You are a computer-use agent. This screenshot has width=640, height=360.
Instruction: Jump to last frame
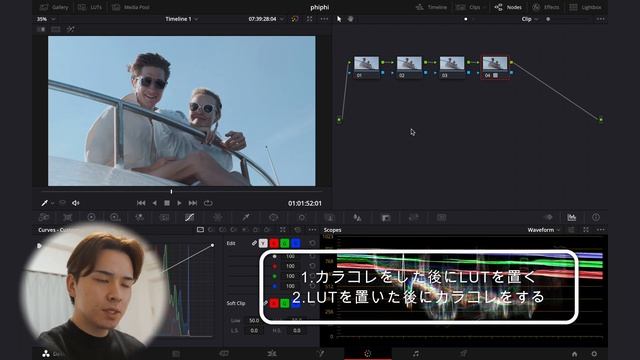(193, 203)
